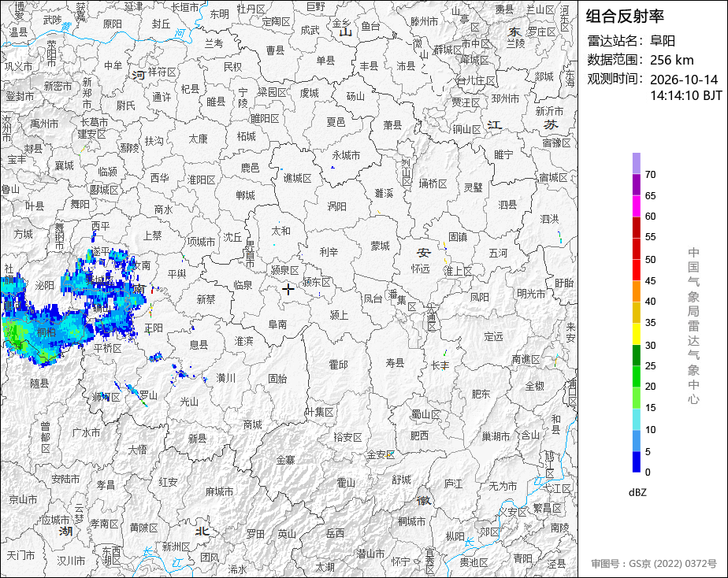Image resolution: width=728 pixels, height=578 pixels.
Task: Click the 组合反射率 title text
Action: coord(625,17)
